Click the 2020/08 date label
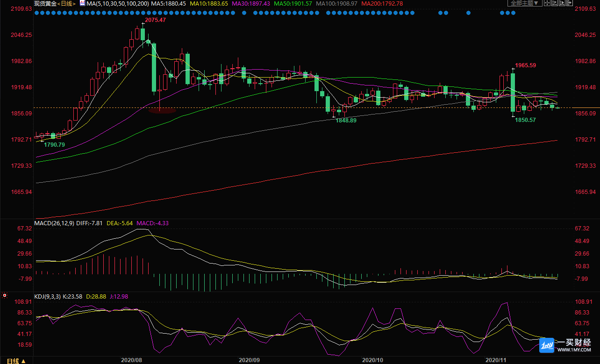 point(131,361)
